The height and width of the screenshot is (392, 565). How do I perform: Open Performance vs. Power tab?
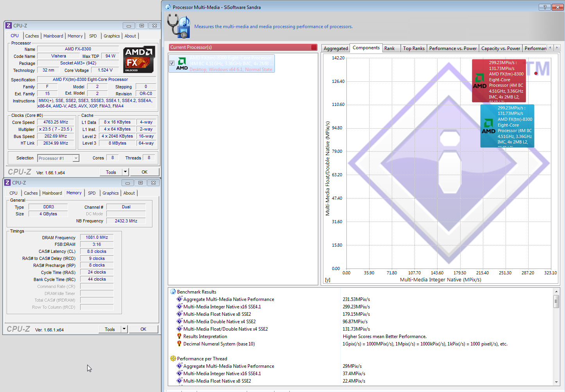(x=453, y=48)
